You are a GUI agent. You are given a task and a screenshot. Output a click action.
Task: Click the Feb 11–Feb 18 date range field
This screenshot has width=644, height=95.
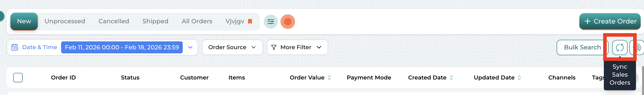pos(122,47)
